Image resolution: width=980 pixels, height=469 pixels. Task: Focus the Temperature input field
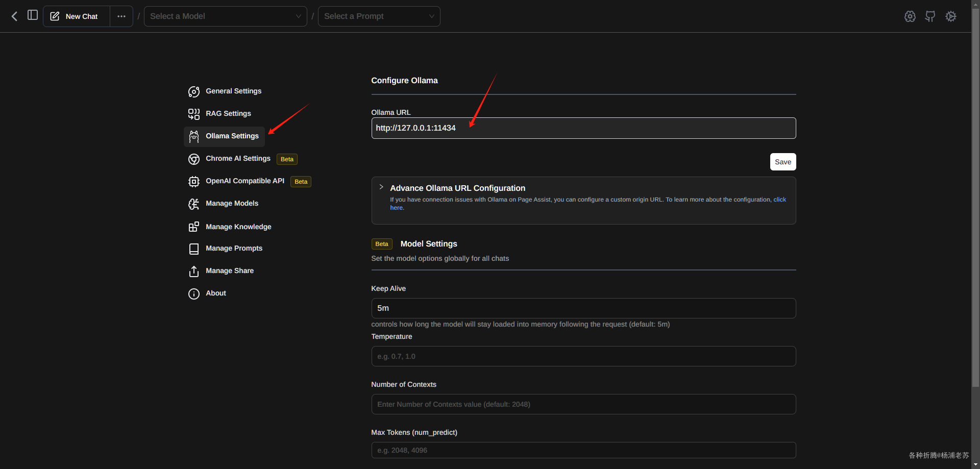(583, 356)
